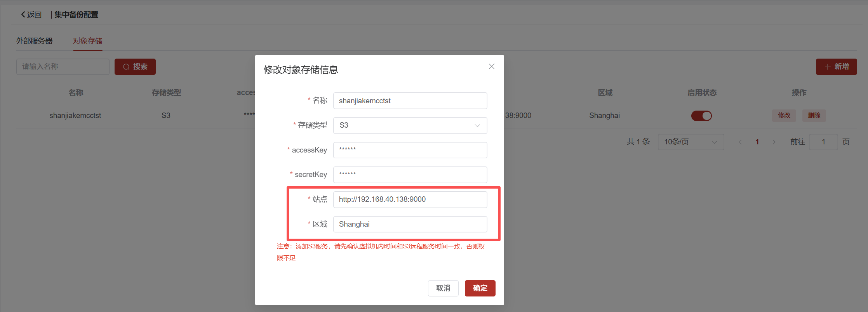Click the 搜索 button
The height and width of the screenshot is (312, 868).
pyautogui.click(x=135, y=67)
